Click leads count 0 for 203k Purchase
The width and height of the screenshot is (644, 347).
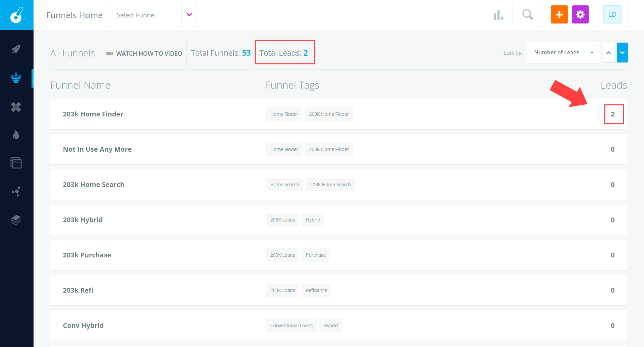tap(613, 255)
